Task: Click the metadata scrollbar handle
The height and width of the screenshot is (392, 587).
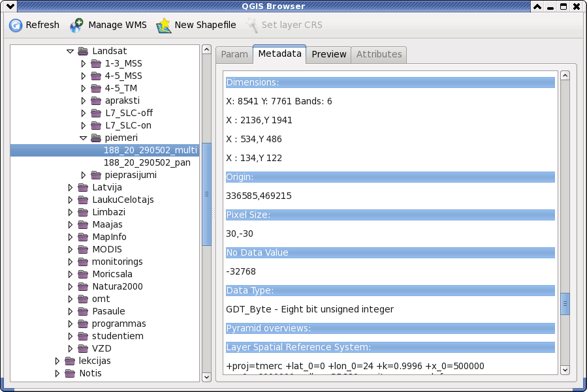Action: [565, 304]
